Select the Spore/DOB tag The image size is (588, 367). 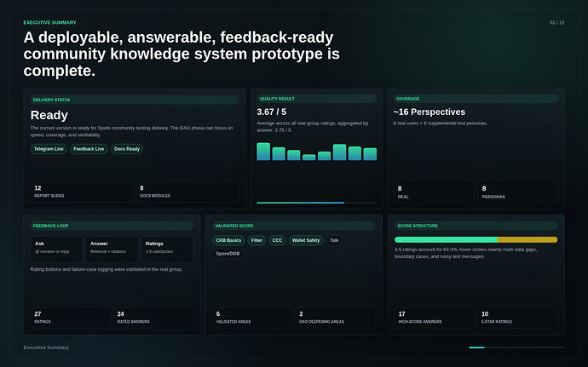pos(228,254)
